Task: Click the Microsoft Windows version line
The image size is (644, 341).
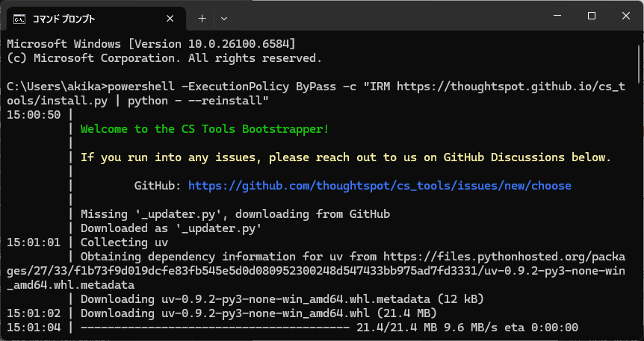Action: pyautogui.click(x=151, y=43)
